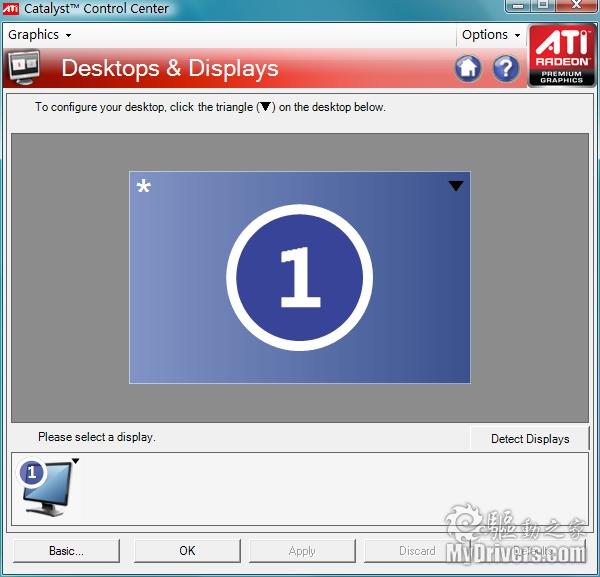Switch to Basic view
600x577 pixels.
tap(66, 551)
